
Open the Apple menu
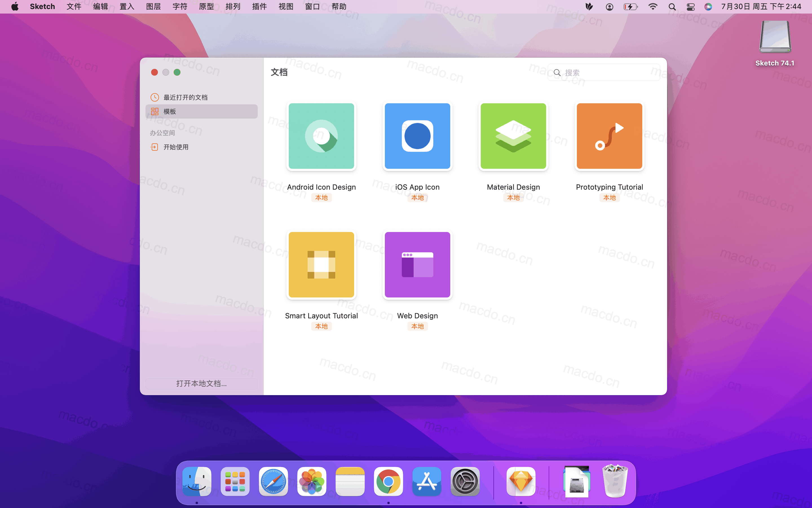click(15, 7)
